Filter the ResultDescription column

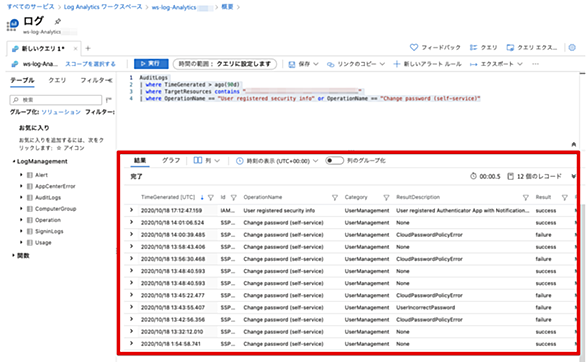[x=525, y=197]
